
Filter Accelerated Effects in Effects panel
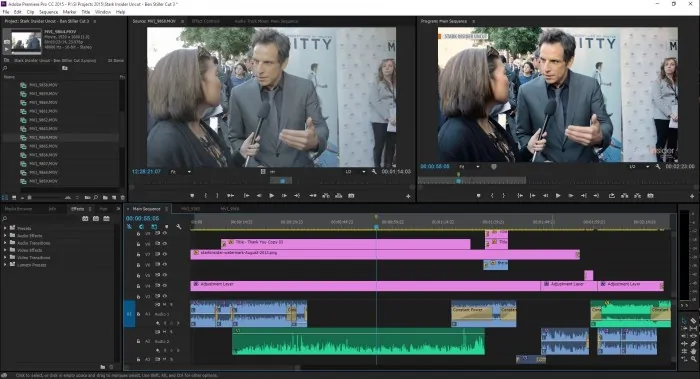click(x=85, y=218)
